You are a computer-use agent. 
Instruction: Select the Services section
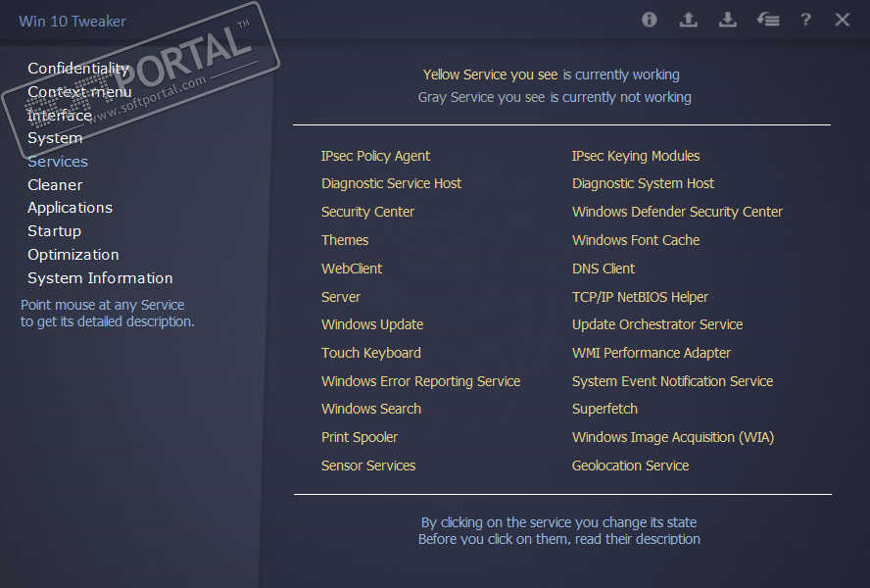click(x=58, y=162)
